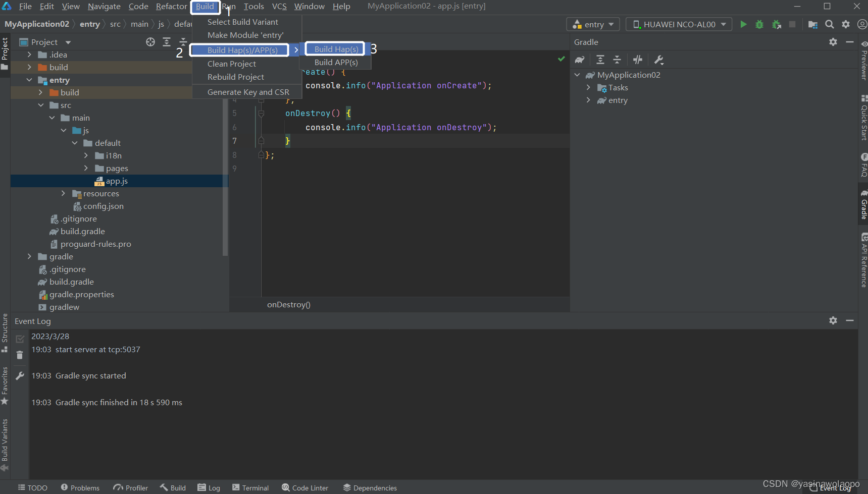Select Build APP(s) submenu item

click(x=336, y=62)
